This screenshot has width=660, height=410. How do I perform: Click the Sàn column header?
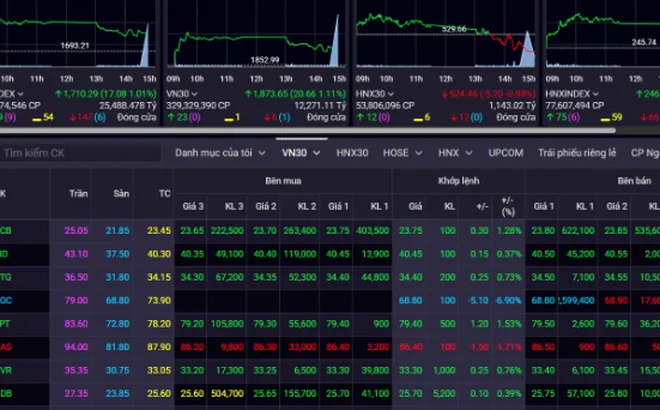tap(121, 193)
